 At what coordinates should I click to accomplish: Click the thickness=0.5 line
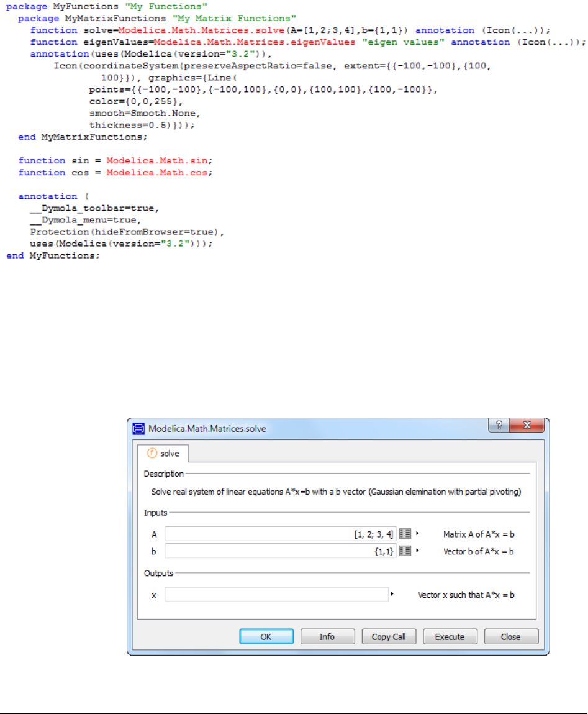point(142,126)
